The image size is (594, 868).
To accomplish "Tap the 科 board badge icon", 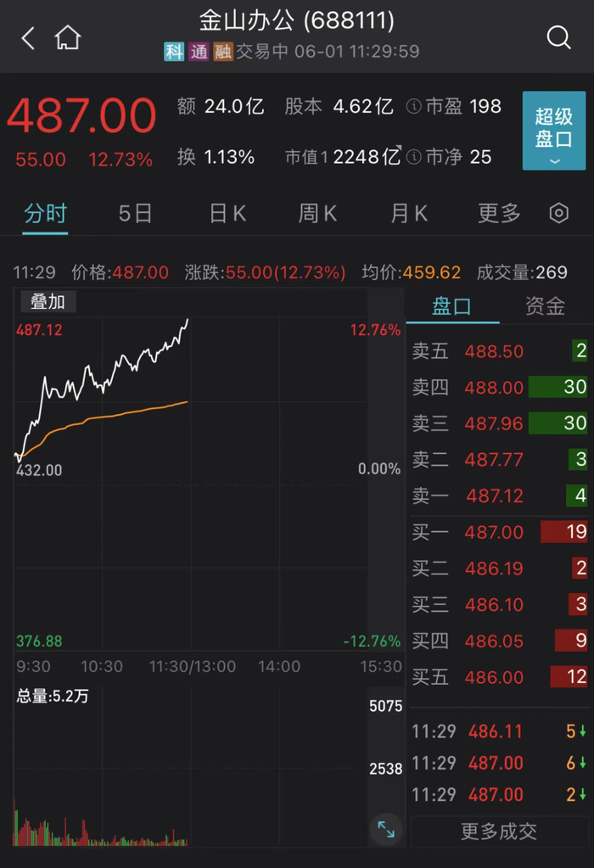I will (174, 52).
